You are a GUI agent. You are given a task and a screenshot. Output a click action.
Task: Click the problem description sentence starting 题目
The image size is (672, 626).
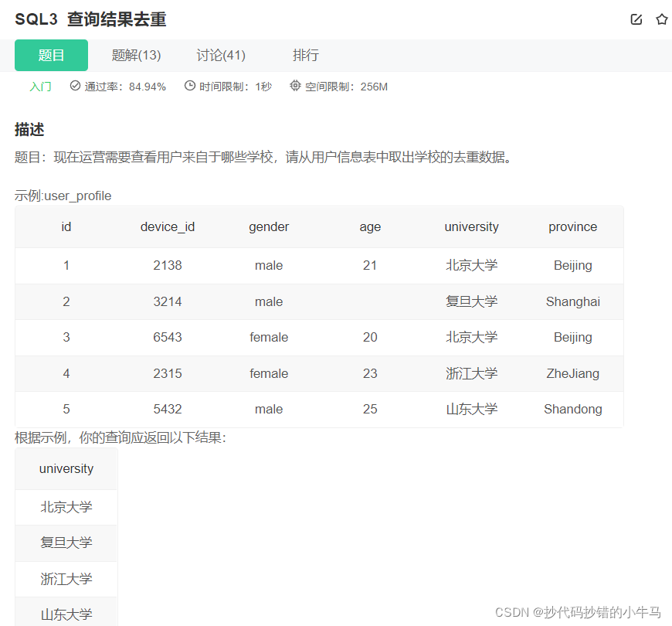[x=263, y=158]
